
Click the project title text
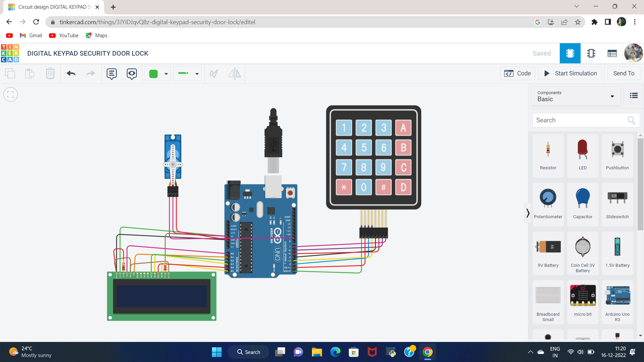(x=88, y=53)
